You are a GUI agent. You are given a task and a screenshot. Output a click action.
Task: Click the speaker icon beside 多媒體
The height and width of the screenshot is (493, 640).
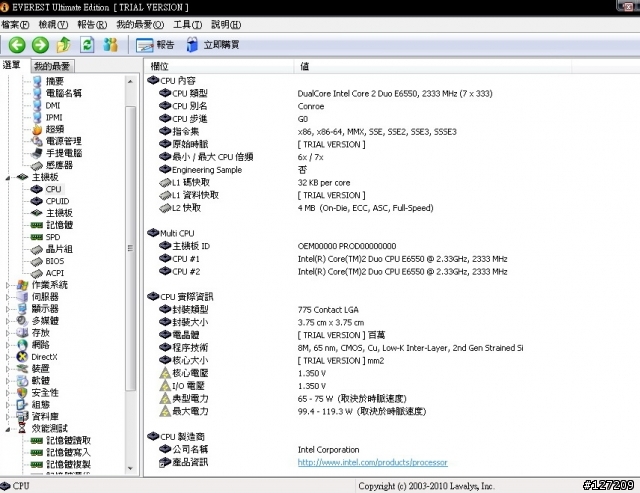pyautogui.click(x=22, y=321)
